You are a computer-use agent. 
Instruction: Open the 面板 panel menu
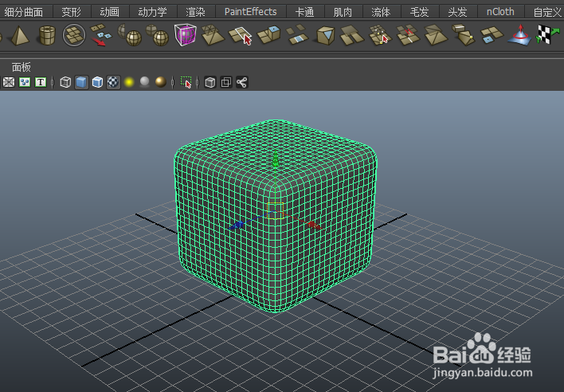(22, 67)
